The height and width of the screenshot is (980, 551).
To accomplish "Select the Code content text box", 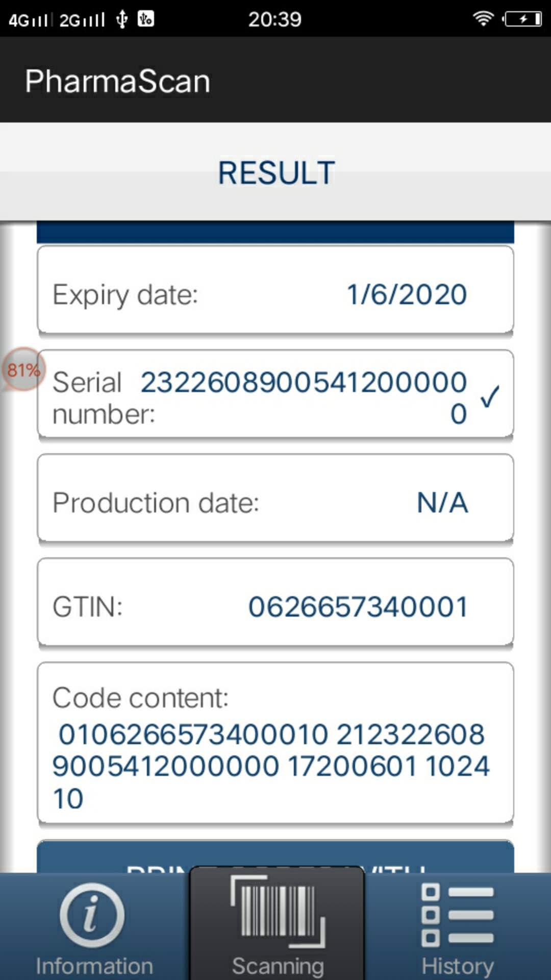I will 275,743.
